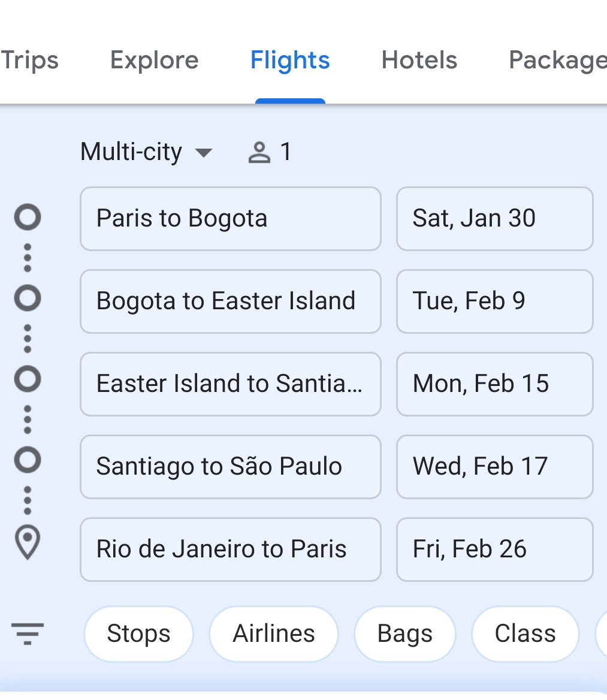Switch to the Hotels tab

coord(419,60)
